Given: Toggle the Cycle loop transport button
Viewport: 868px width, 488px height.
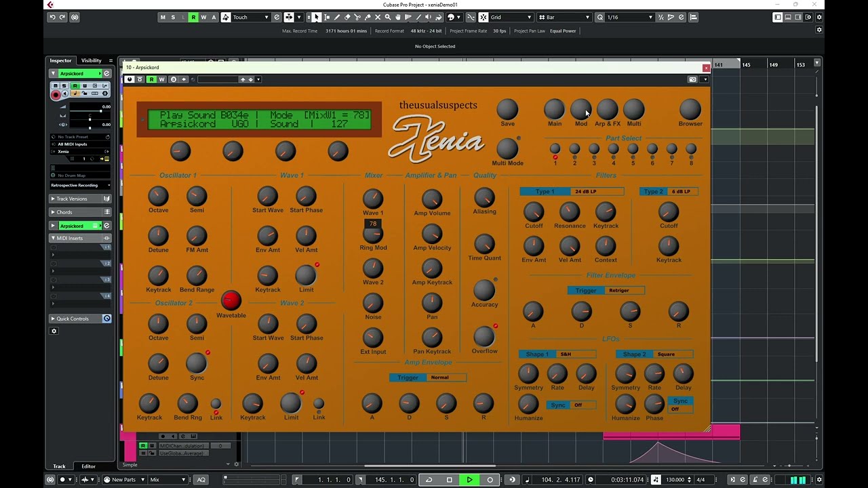Looking at the screenshot, I should click(x=429, y=480).
